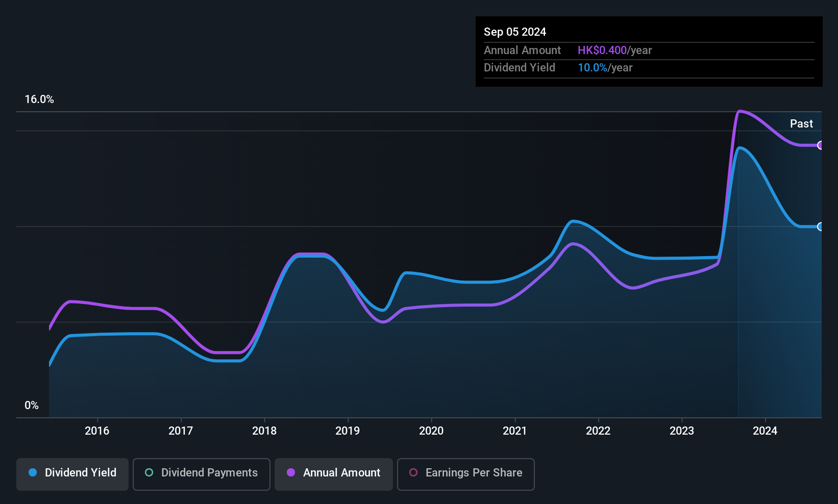The height and width of the screenshot is (504, 838).
Task: Click the 10.0% dividend yield value
Action: click(x=593, y=68)
